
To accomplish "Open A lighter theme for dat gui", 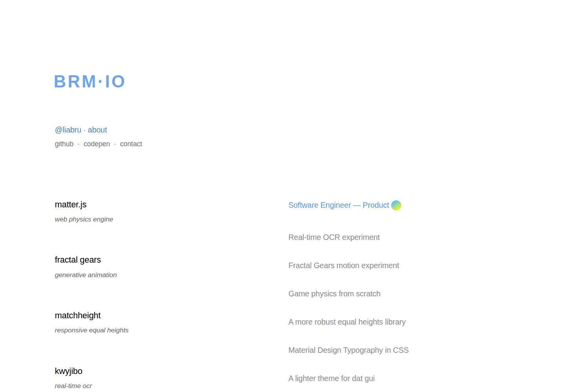I will click(x=332, y=378).
